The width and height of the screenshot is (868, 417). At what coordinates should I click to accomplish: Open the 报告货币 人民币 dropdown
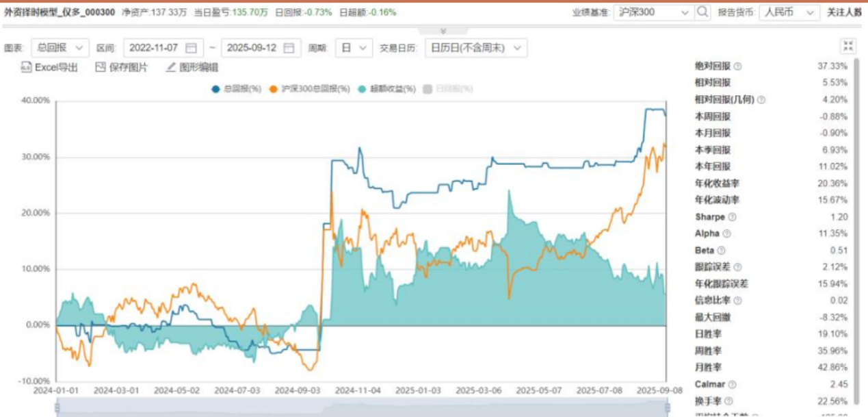(x=789, y=12)
